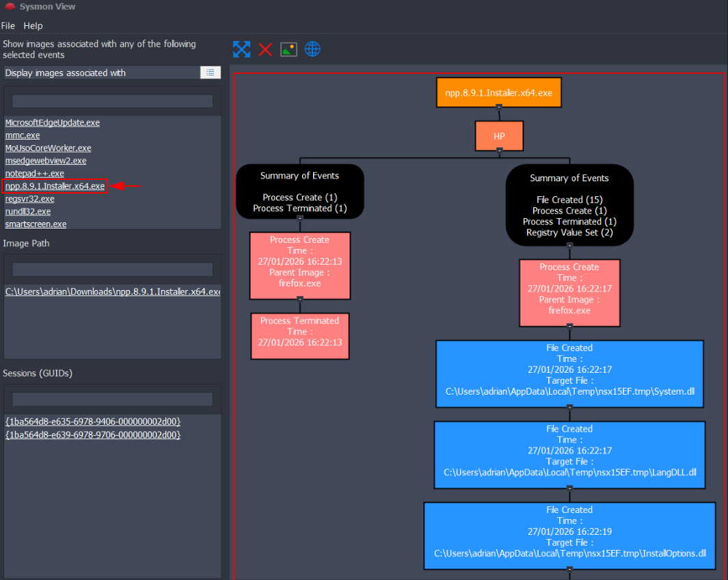Open the File menu
Screen dimensions: 728x580
[8, 26]
